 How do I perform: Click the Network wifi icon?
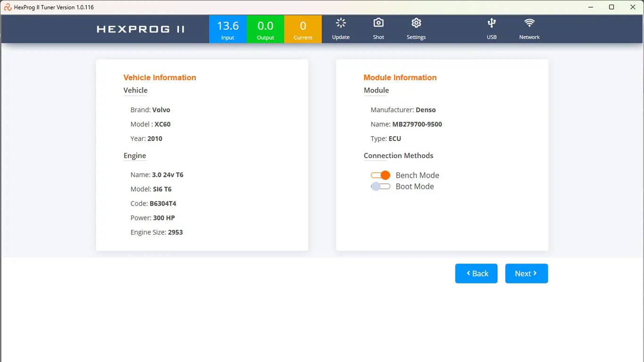point(529,23)
